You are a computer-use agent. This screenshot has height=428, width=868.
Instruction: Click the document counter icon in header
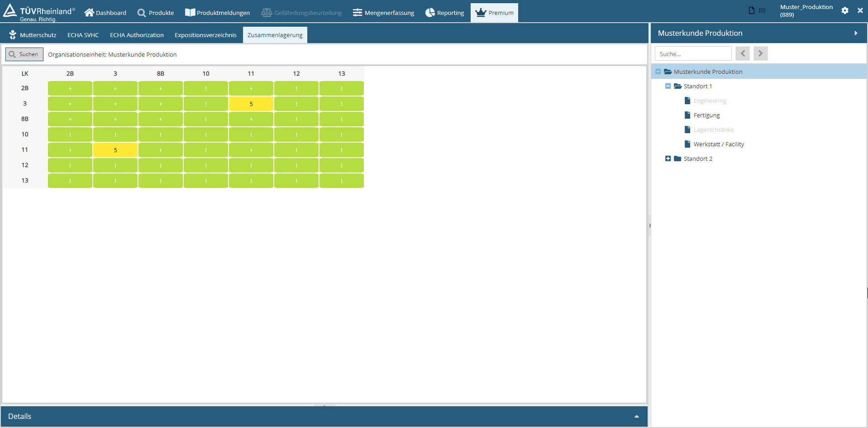point(752,10)
